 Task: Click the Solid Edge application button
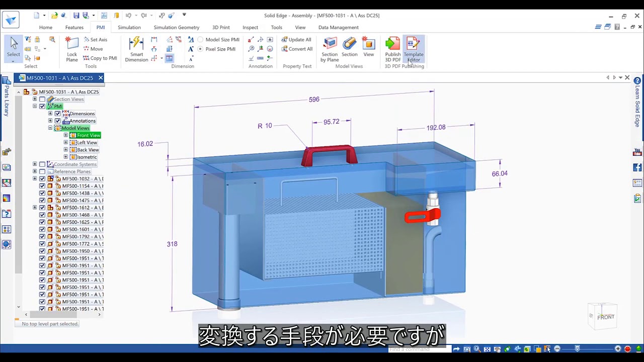click(11, 20)
